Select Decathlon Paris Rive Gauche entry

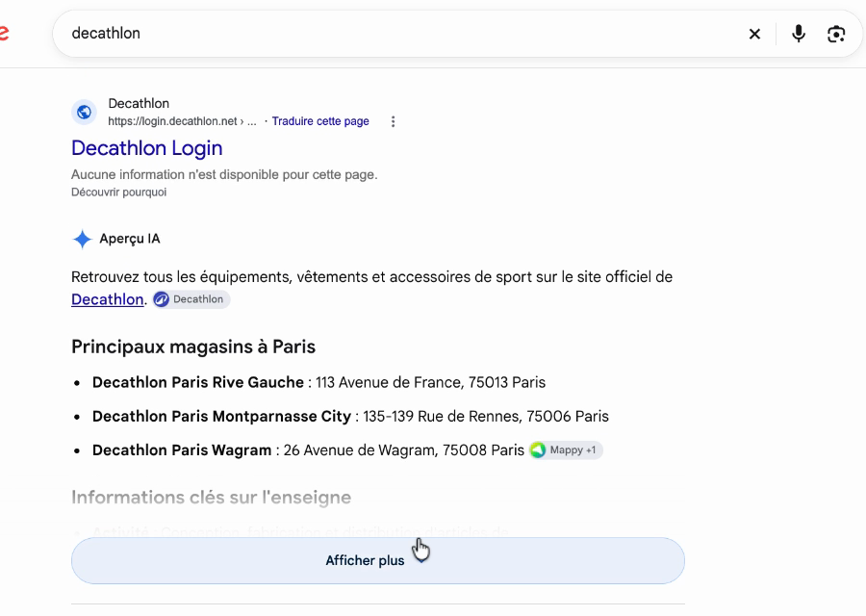point(318,382)
